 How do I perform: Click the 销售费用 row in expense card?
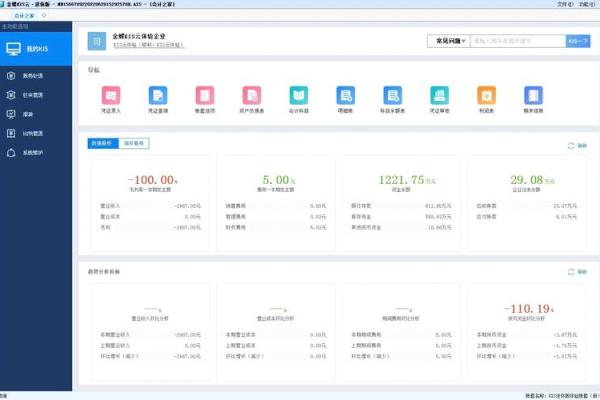pos(276,206)
